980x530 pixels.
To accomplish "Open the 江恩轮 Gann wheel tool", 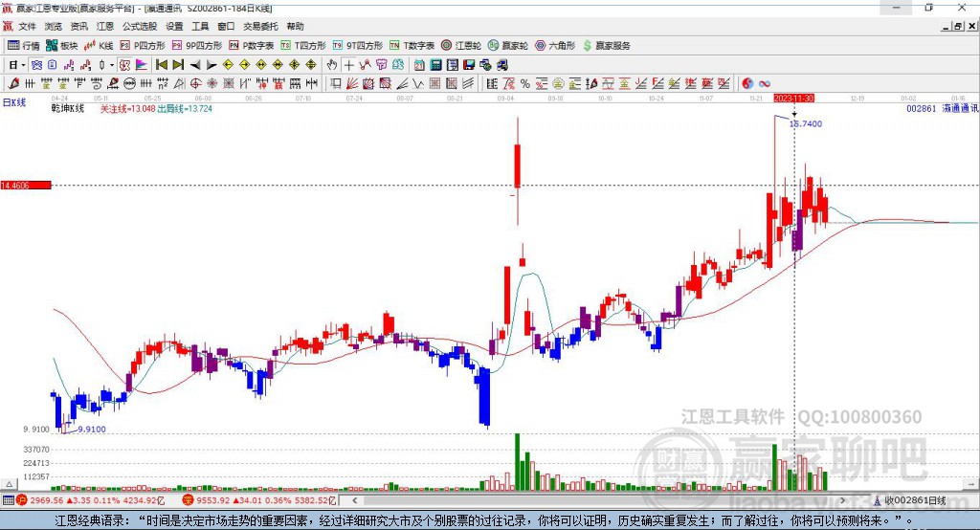I will point(461,46).
